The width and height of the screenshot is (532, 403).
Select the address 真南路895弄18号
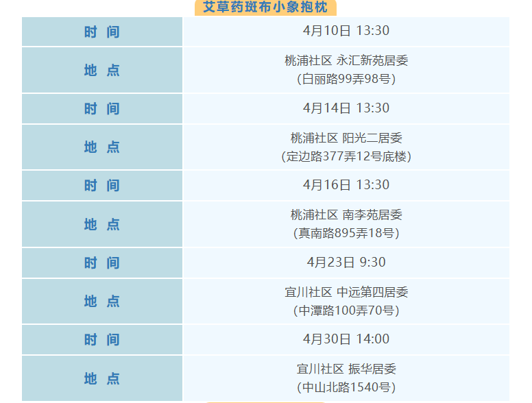346,233
